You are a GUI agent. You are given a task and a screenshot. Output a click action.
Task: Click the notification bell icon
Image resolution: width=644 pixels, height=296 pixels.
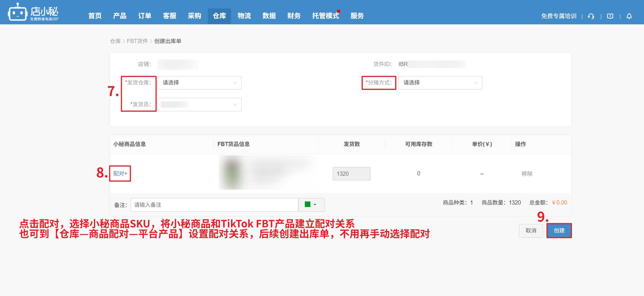tap(629, 16)
